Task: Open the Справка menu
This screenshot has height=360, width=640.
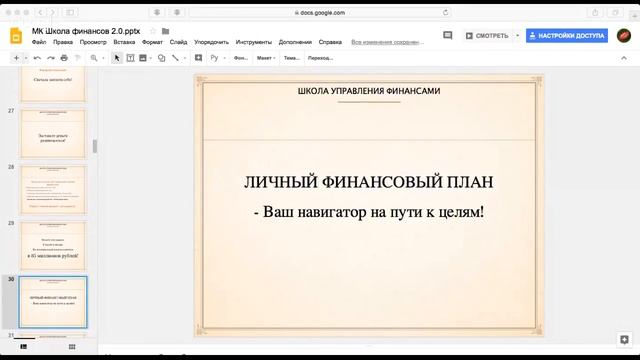Action: coord(330,42)
